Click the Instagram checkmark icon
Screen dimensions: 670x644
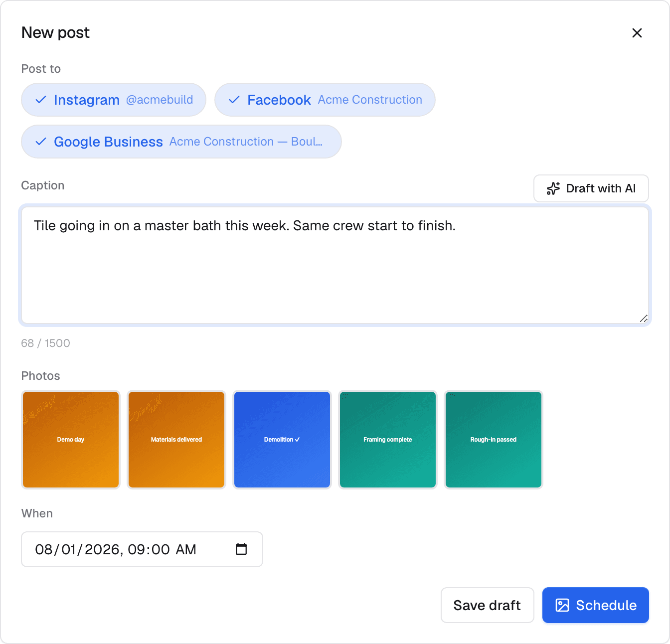pyautogui.click(x=41, y=100)
